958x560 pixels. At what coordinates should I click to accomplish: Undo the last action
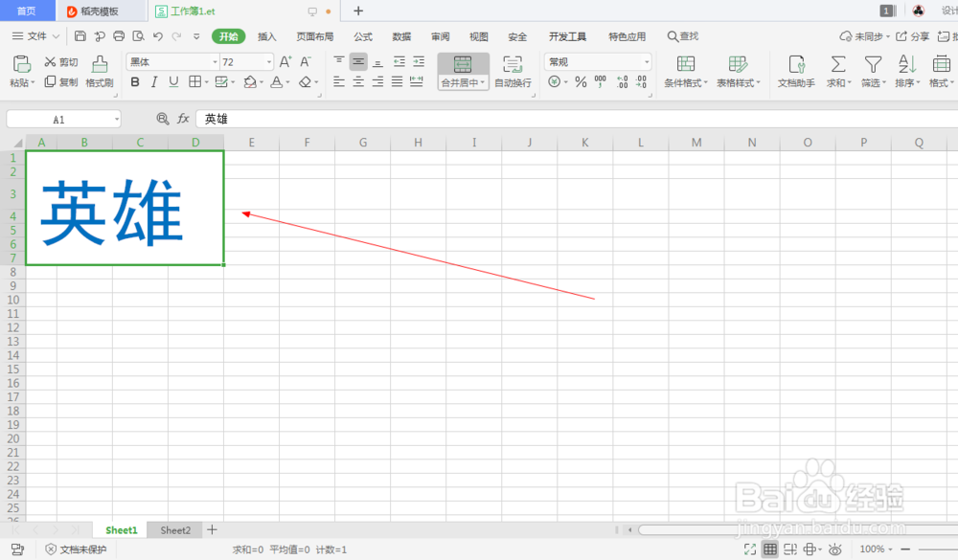(x=158, y=36)
